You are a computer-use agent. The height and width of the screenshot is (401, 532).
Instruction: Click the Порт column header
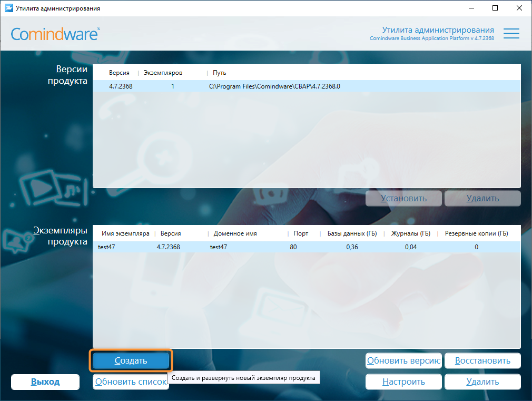(301, 233)
